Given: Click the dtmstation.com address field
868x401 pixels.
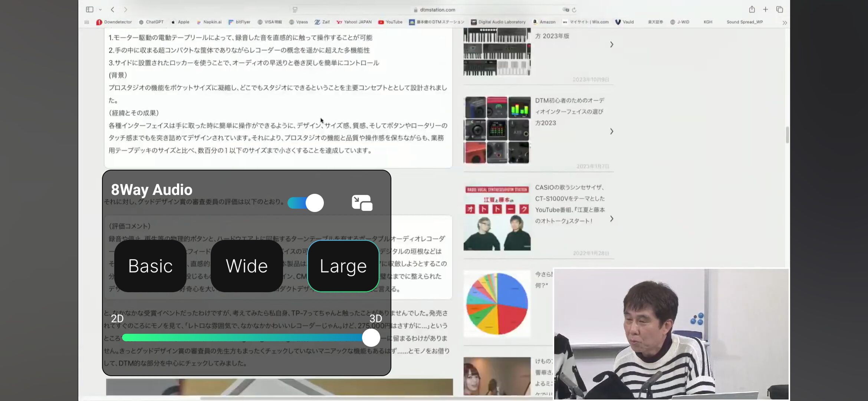Looking at the screenshot, I should (434, 10).
